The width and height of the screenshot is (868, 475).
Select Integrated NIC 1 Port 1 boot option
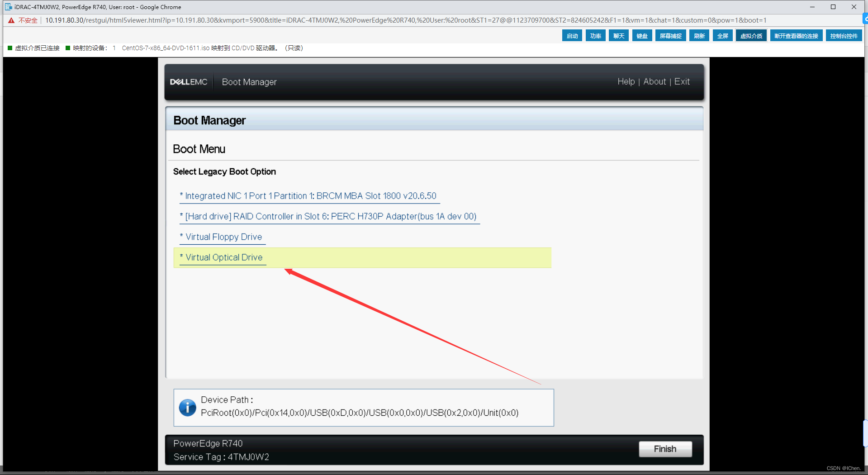(x=310, y=196)
